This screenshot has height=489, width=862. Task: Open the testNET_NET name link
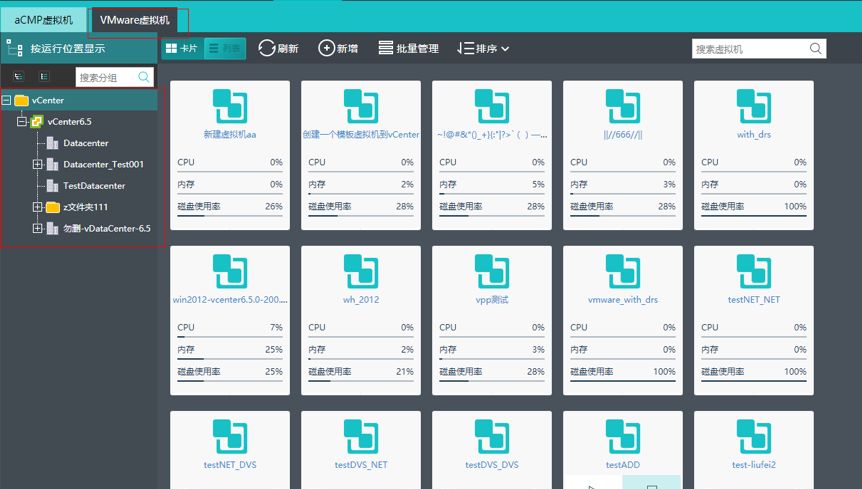coord(754,299)
